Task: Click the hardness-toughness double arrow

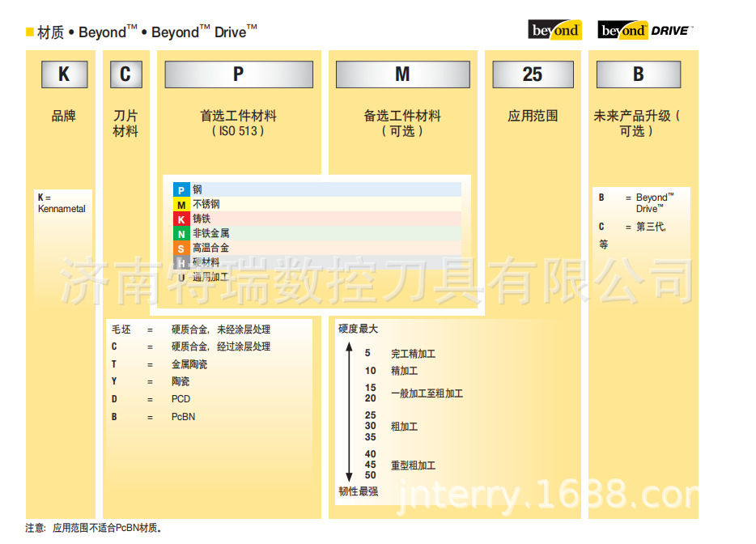Action: click(x=349, y=412)
